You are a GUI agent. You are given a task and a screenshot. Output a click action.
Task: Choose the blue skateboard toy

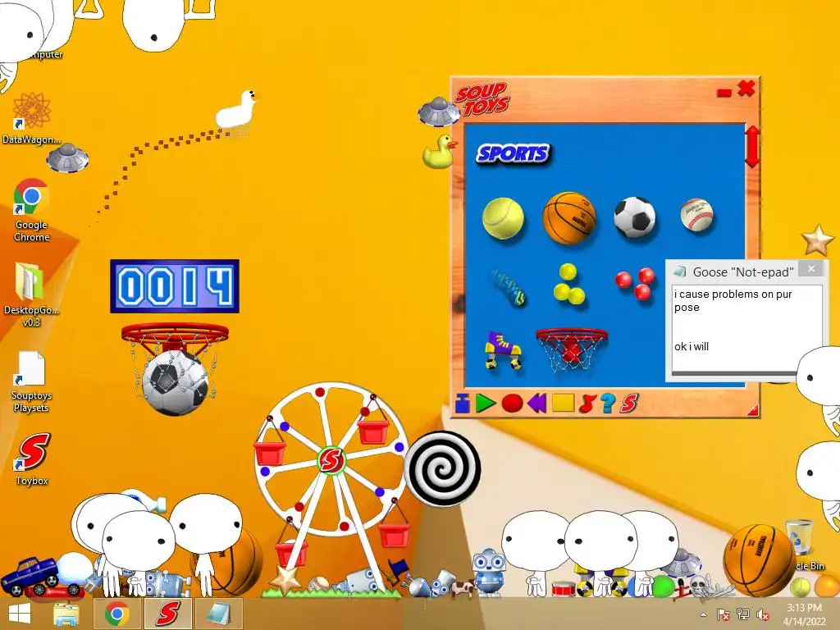508,288
